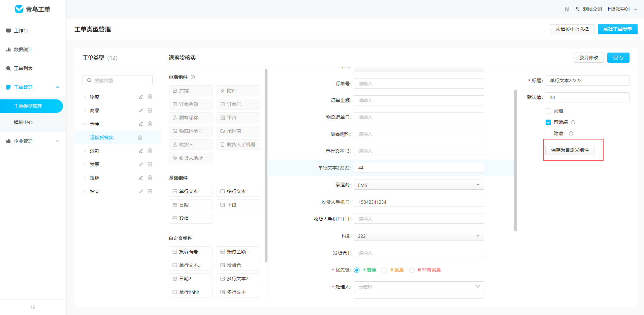This screenshot has width=644, height=315.
Task: Edit the 退款 ticket type
Action: [x=141, y=151]
